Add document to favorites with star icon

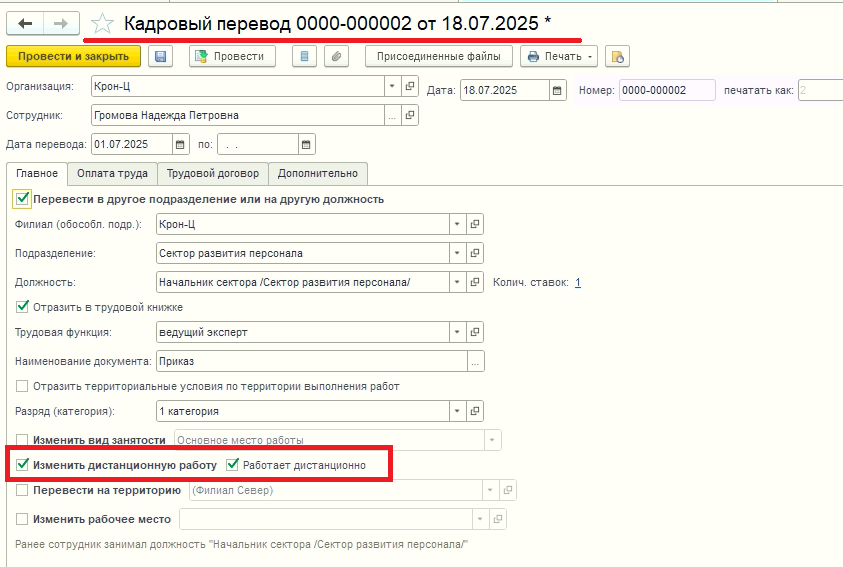102,24
